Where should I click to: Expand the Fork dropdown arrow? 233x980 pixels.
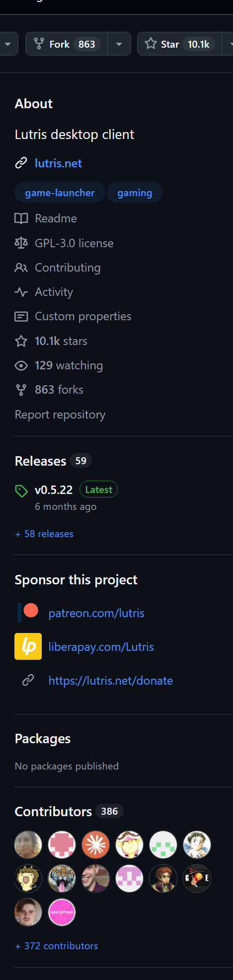point(119,44)
